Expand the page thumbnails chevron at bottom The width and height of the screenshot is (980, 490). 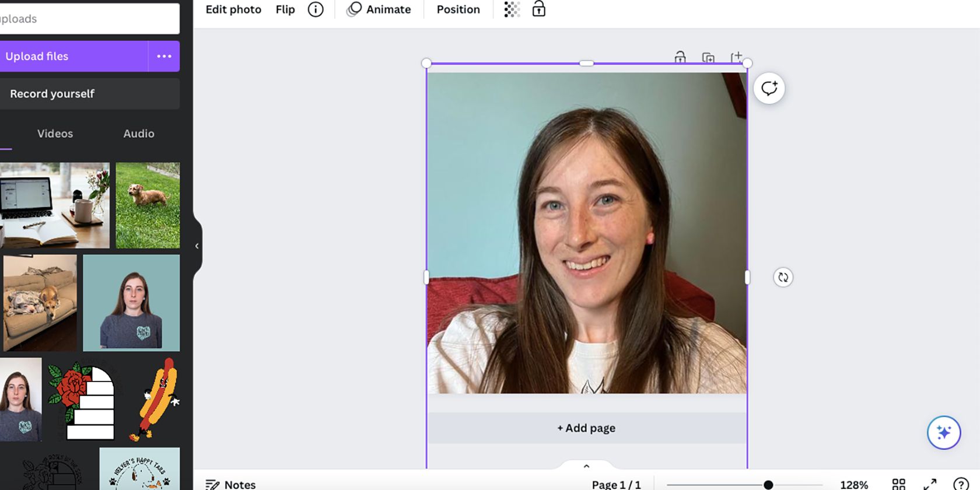tap(586, 466)
